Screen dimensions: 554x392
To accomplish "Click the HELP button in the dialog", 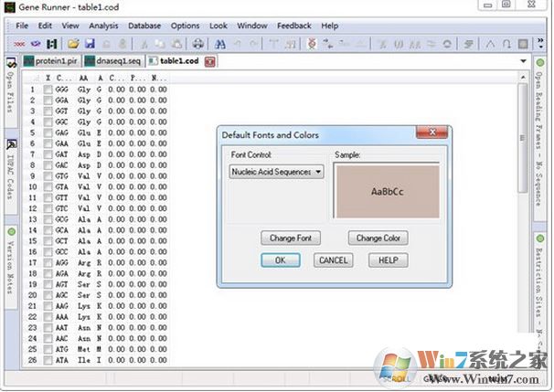I will (x=389, y=260).
